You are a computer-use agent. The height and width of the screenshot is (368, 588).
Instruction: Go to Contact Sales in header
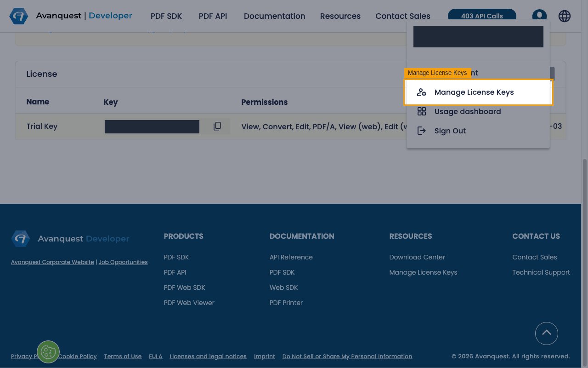pos(403,16)
